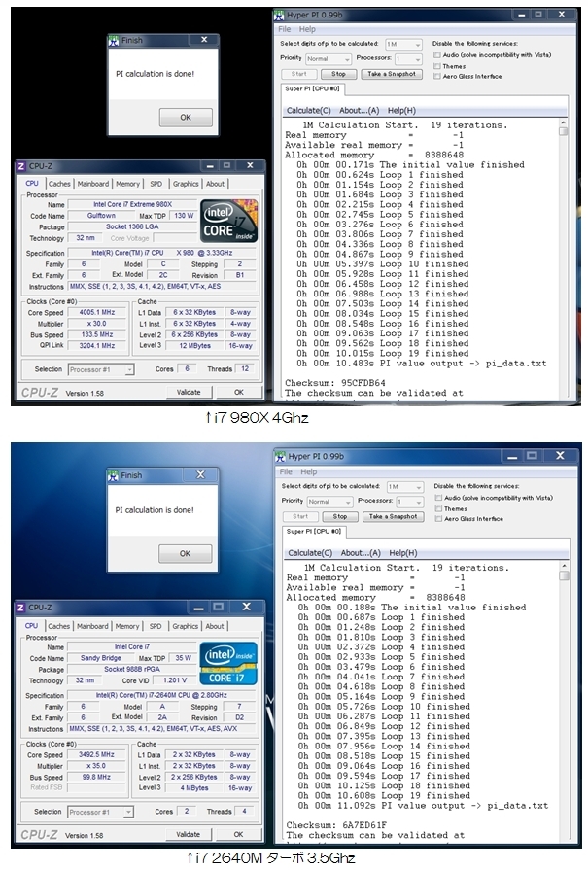Click the QPI Link value 3204.1 MHz
Viewport: 588px width, 870px height.
click(x=97, y=345)
